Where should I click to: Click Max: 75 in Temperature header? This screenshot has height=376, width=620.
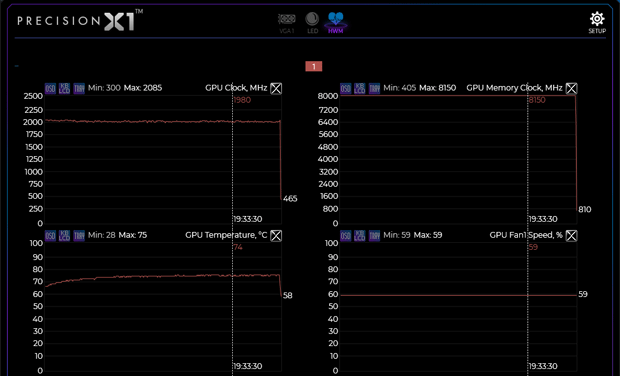coord(133,235)
